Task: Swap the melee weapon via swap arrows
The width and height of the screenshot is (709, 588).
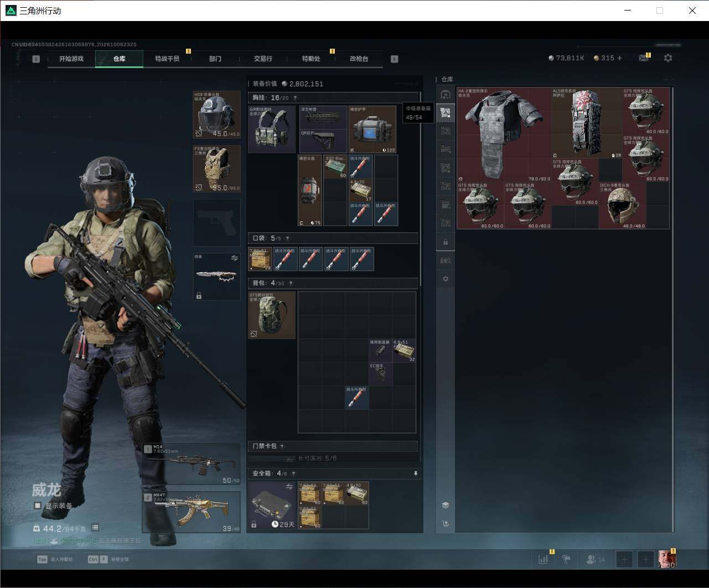Action: (234, 258)
